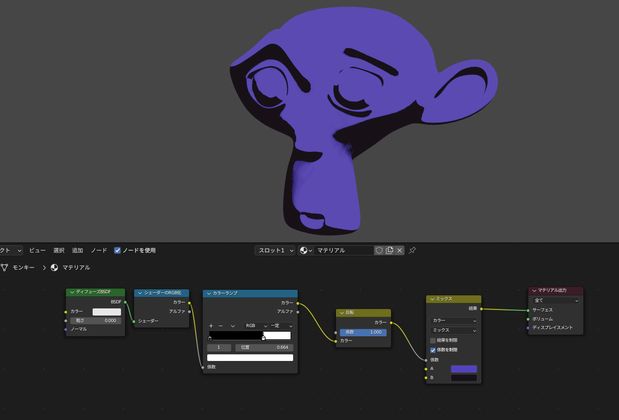Click the Color Ramp カラー output socket
This screenshot has width=619, height=420.
coord(298,303)
